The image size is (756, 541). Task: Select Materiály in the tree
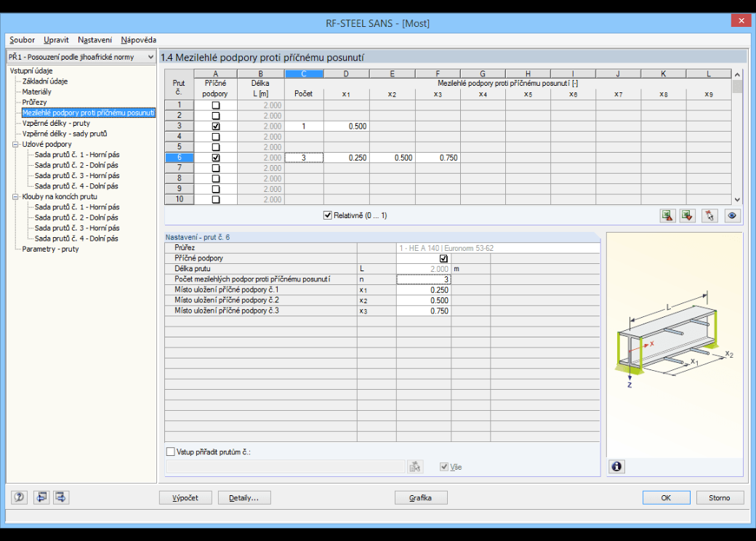coord(36,92)
